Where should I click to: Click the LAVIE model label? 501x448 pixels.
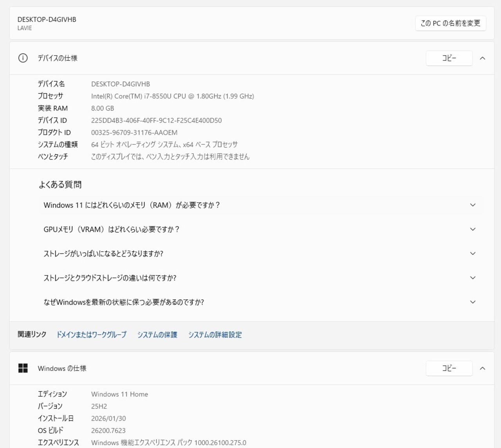click(x=25, y=28)
